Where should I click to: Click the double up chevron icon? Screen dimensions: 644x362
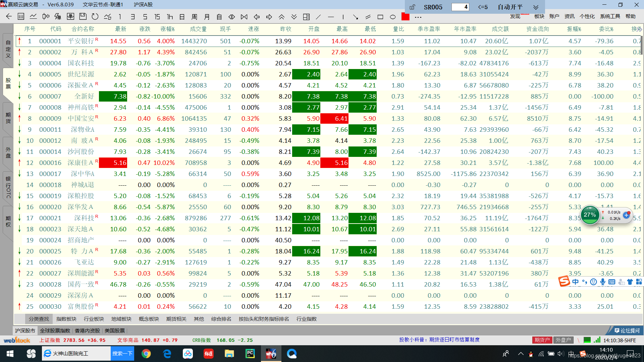281,17
